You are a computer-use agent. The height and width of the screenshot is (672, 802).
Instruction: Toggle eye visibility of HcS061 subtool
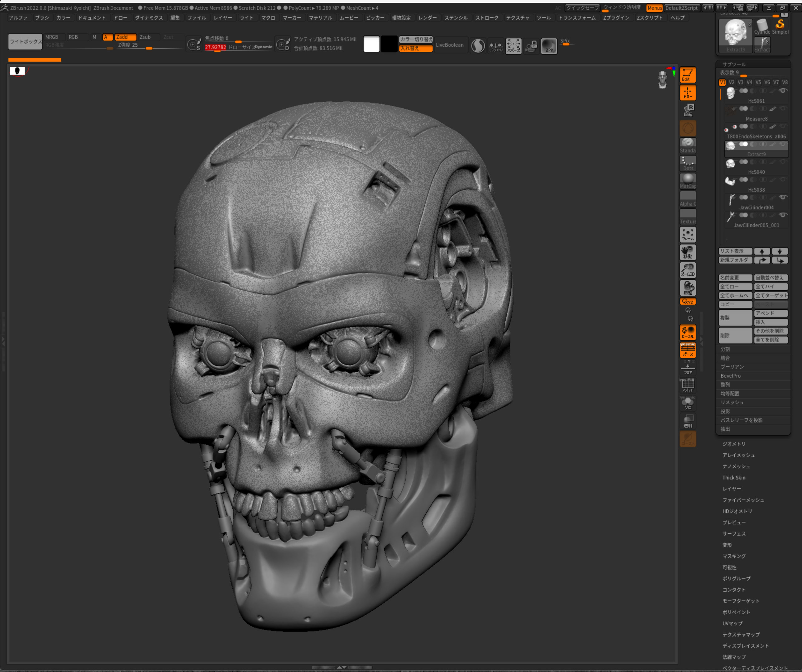click(x=783, y=91)
